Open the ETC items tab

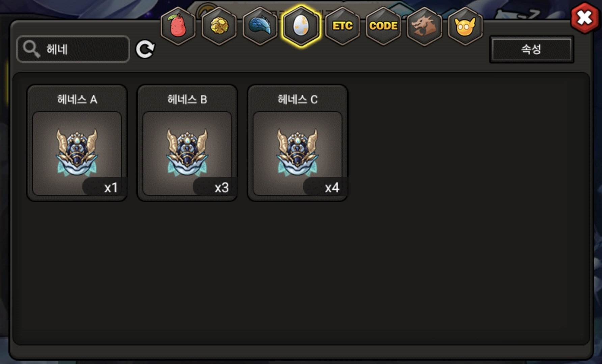pyautogui.click(x=343, y=26)
